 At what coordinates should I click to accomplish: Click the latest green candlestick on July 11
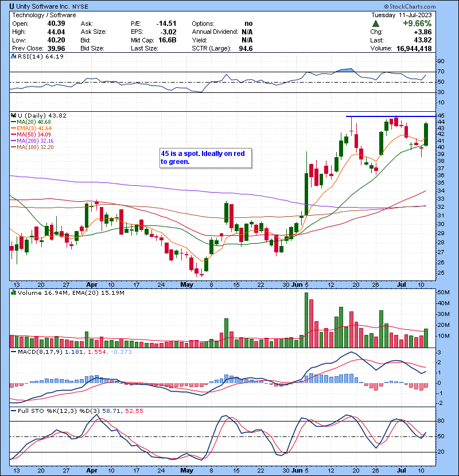coord(426,134)
